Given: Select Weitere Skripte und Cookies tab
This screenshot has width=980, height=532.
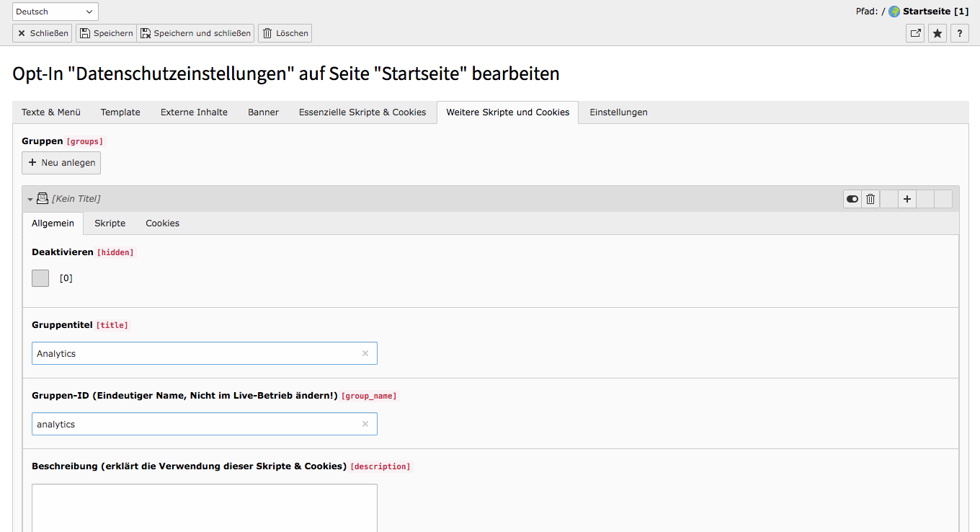Looking at the screenshot, I should 508,112.
